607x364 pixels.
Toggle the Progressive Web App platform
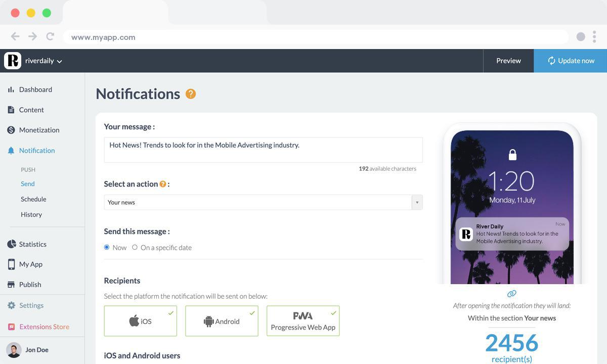tap(303, 321)
